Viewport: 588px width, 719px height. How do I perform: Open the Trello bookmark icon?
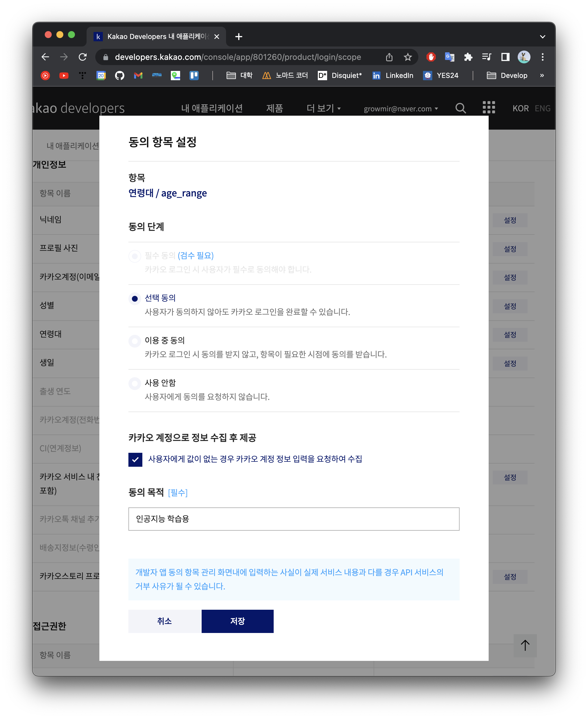coord(194,75)
